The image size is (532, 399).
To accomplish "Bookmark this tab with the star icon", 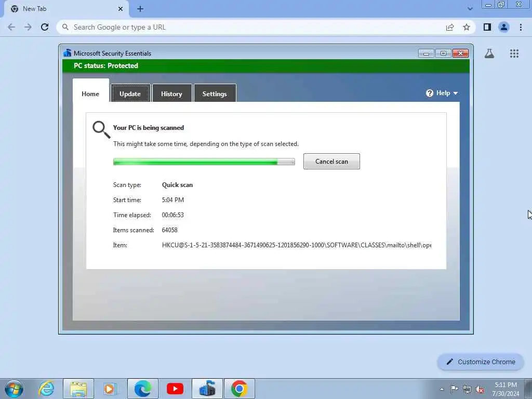I will pos(467,27).
